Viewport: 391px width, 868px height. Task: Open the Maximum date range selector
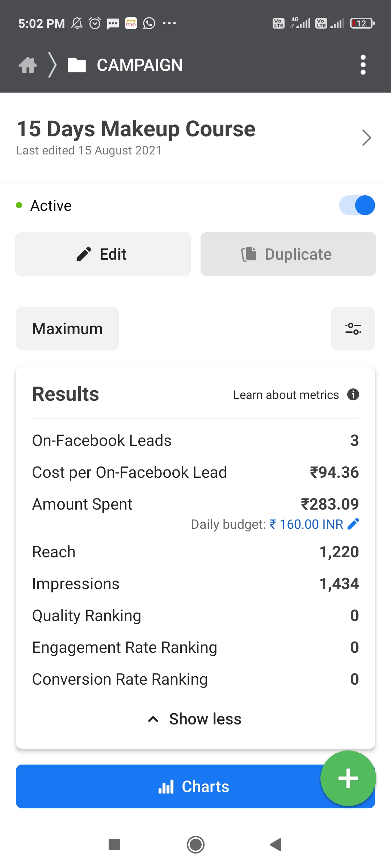[x=67, y=328]
